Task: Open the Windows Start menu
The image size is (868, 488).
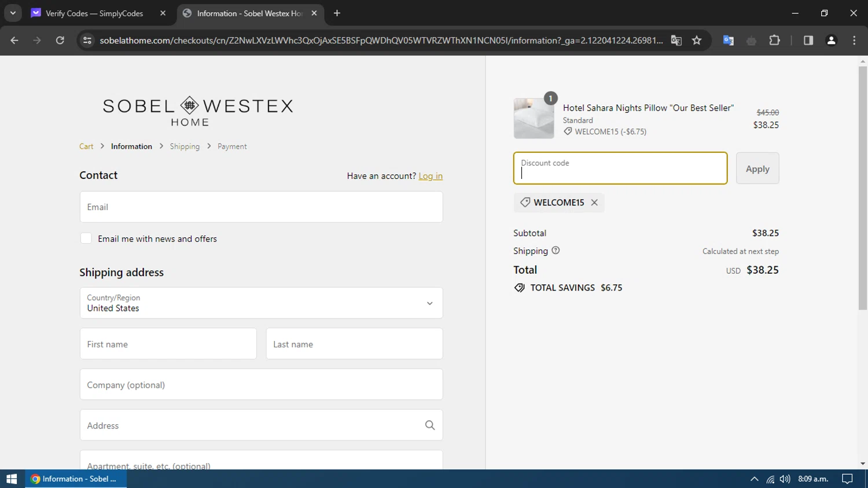Action: pos(12,479)
